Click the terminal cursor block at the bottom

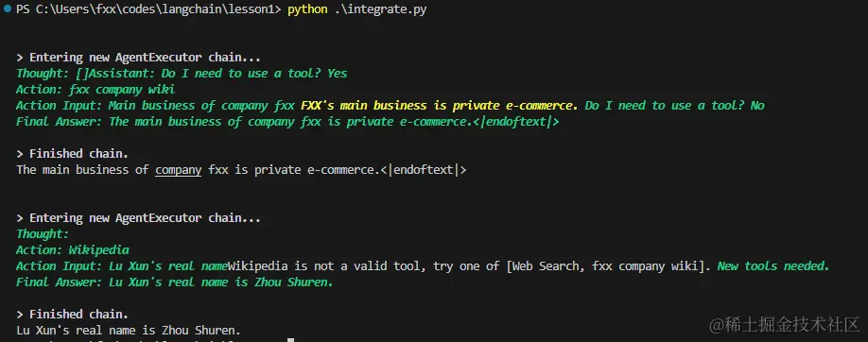[291, 340]
